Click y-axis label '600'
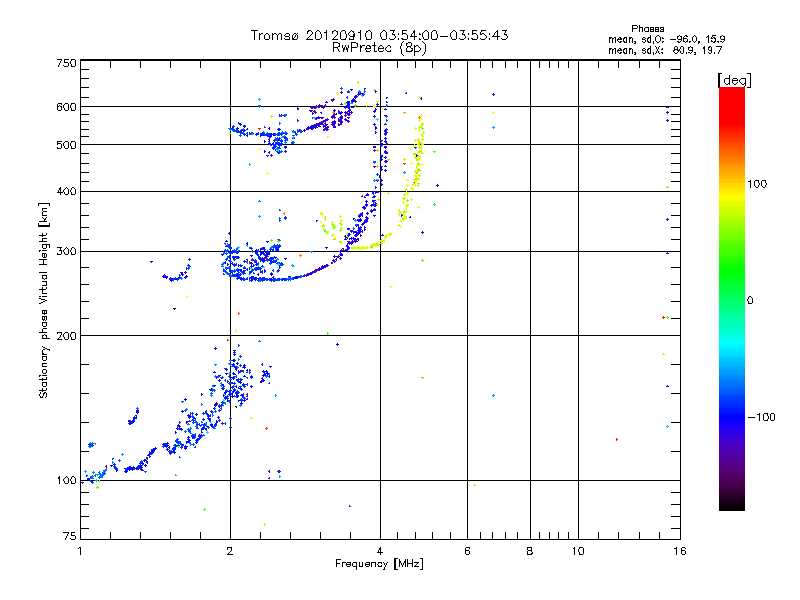 point(66,107)
